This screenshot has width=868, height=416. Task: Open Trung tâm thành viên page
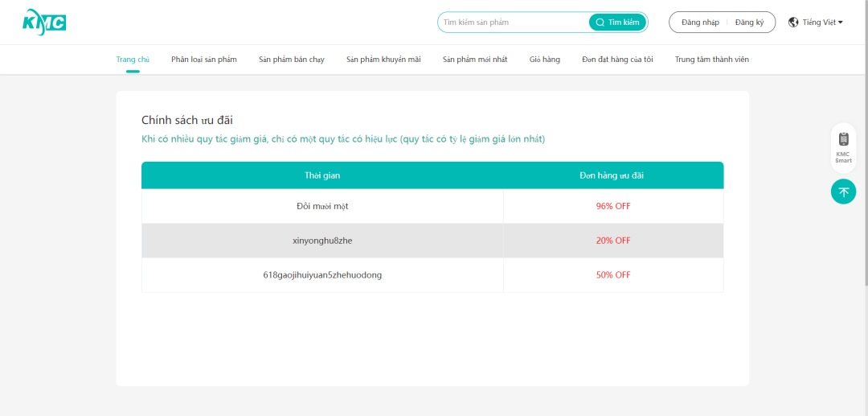(712, 60)
